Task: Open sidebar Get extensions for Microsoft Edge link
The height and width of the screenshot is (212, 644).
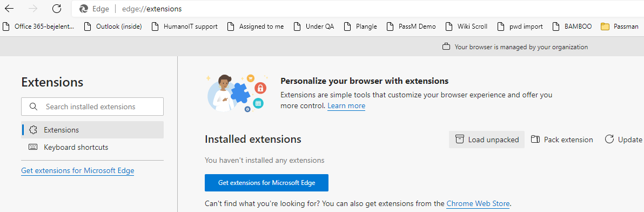Action: (78, 170)
